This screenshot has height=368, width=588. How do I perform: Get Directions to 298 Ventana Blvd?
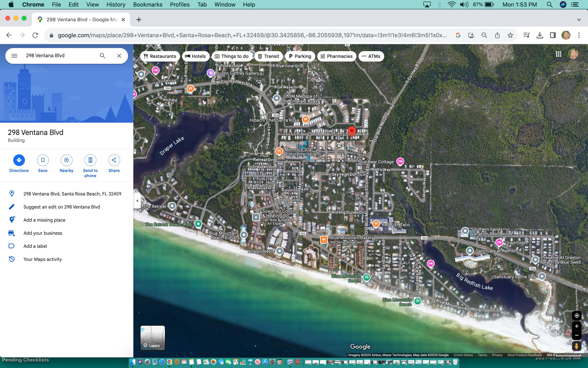pyautogui.click(x=19, y=164)
